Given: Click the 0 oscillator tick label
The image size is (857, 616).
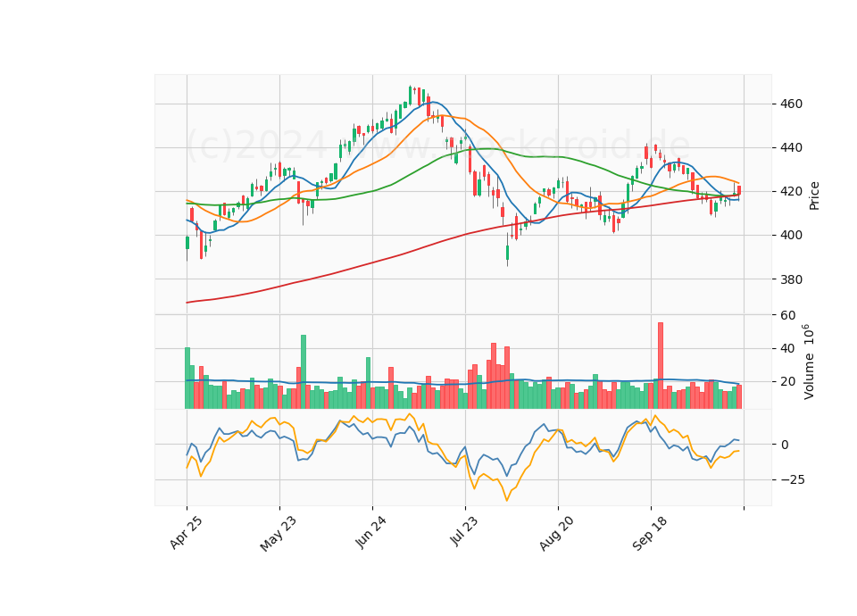Looking at the screenshot, I should click(785, 445).
